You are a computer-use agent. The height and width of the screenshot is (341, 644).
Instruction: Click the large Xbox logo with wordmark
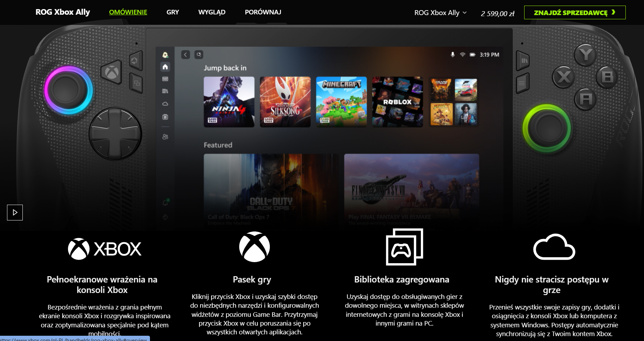coord(104,249)
